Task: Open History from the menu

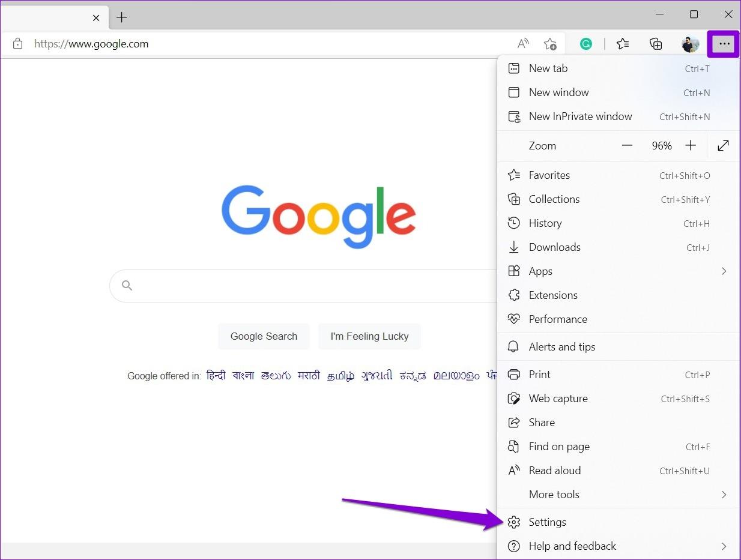Action: point(545,223)
